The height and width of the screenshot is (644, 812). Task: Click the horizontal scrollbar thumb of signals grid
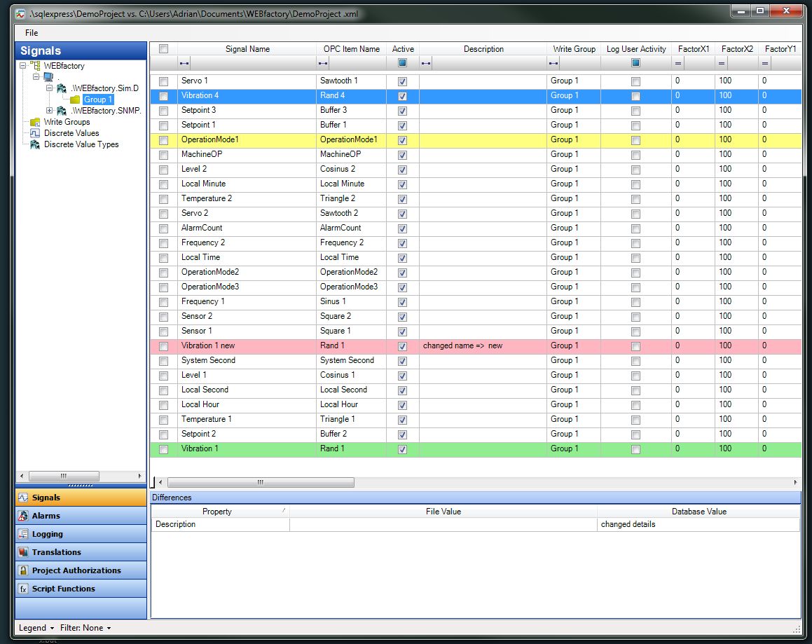point(261,482)
